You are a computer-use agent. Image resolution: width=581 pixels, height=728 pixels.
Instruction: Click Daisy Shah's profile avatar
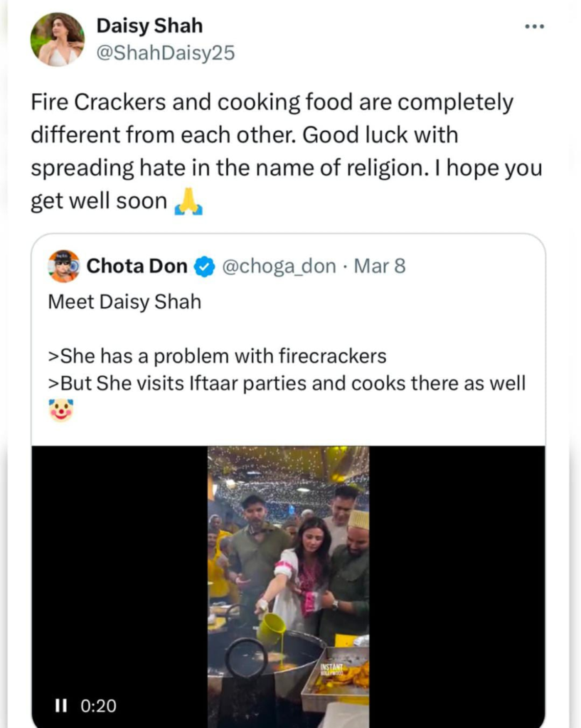pos(57,39)
